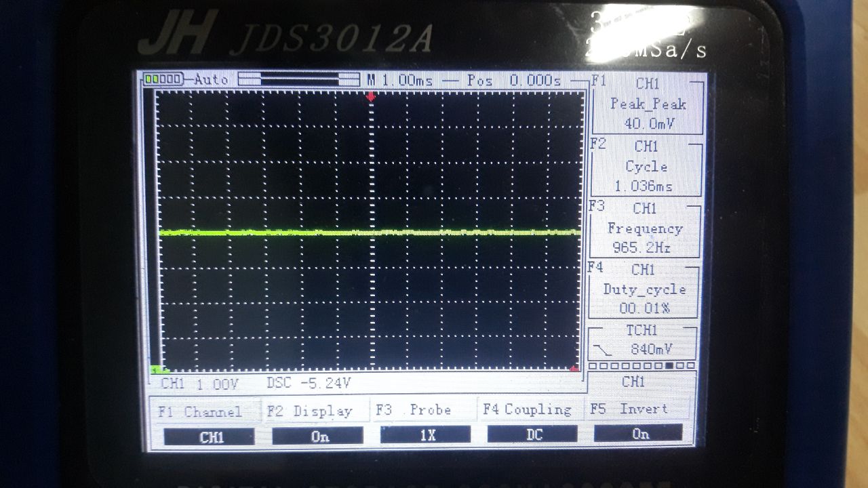Click the waveform memory position bar
The image size is (868, 488).
coord(298,80)
